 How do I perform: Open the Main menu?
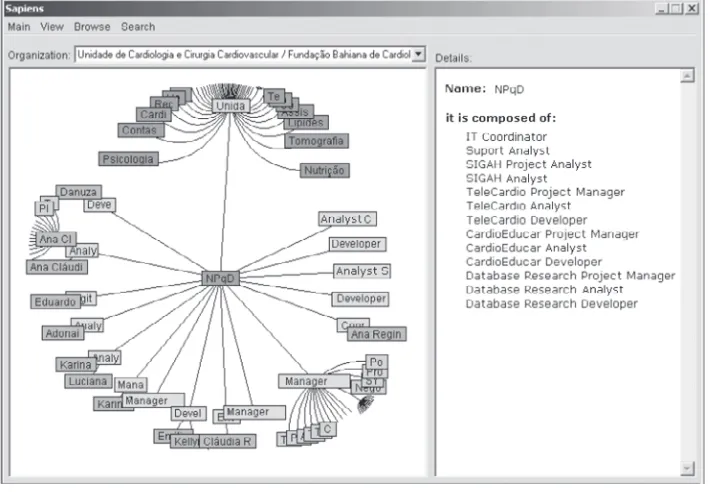coord(19,27)
